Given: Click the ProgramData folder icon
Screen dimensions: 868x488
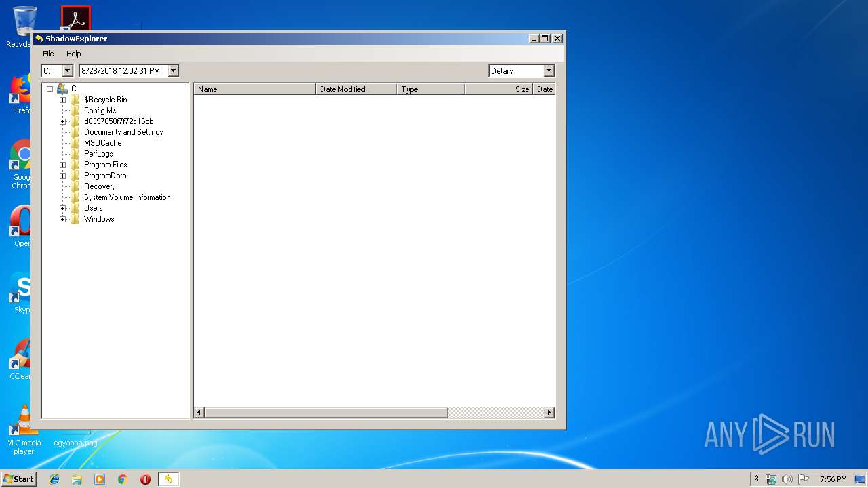Looking at the screenshot, I should click(75, 176).
